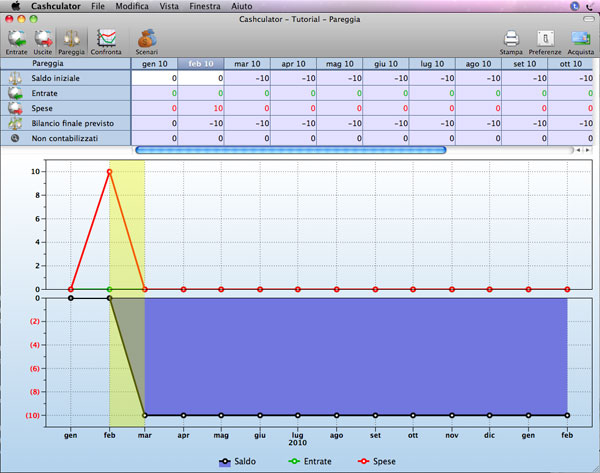Select the feb 10 column header
The image size is (600, 473).
(x=200, y=63)
